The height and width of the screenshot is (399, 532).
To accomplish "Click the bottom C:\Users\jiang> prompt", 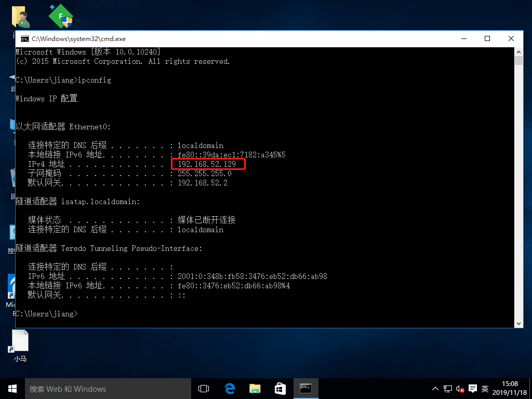I will 46,314.
